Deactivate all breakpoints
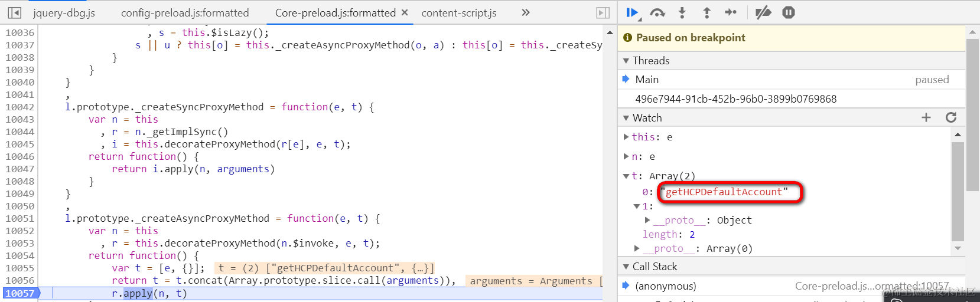The height and width of the screenshot is (302, 980). pyautogui.click(x=763, y=12)
